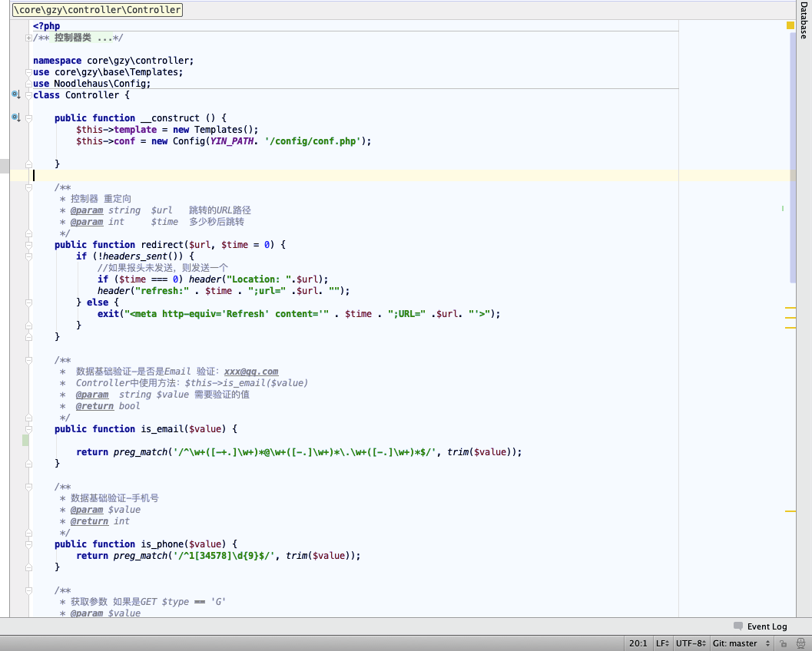Viewport: 812px width, 651px height.
Task: Collapse the class Controller body
Action: coord(29,95)
